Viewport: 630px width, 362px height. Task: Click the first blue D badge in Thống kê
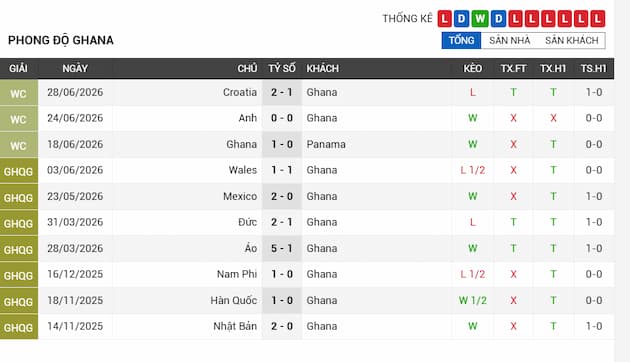[x=462, y=18]
